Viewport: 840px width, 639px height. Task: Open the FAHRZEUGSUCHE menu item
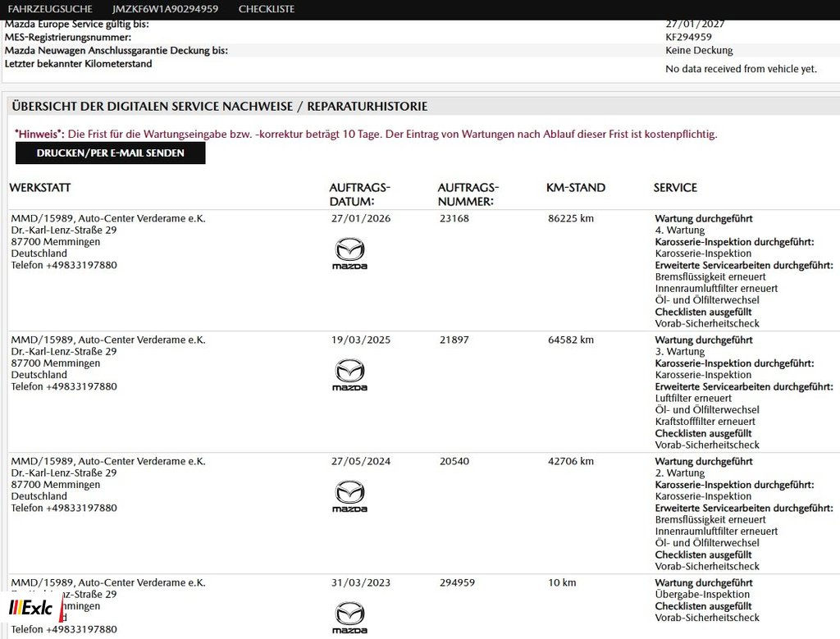pyautogui.click(x=50, y=9)
